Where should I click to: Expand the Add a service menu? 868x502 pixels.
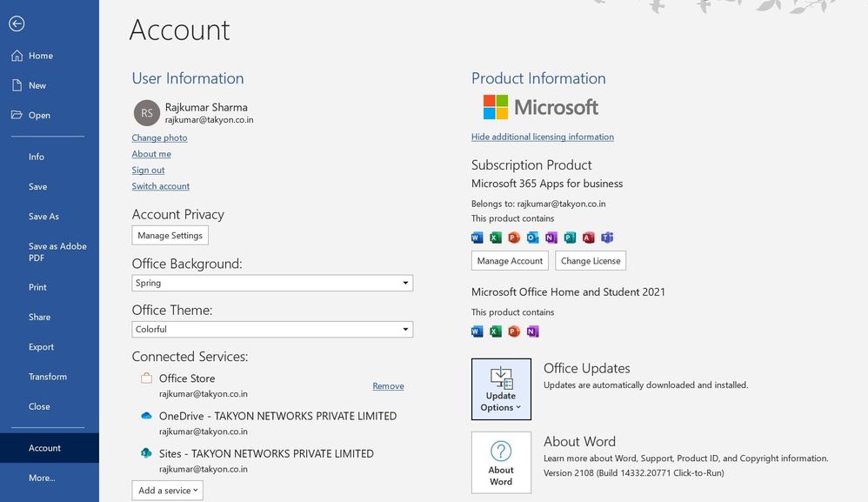pyautogui.click(x=167, y=491)
